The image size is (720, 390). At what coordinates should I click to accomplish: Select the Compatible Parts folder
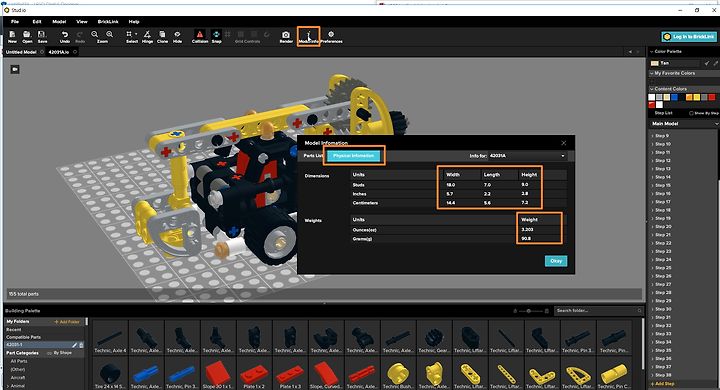tap(23, 337)
